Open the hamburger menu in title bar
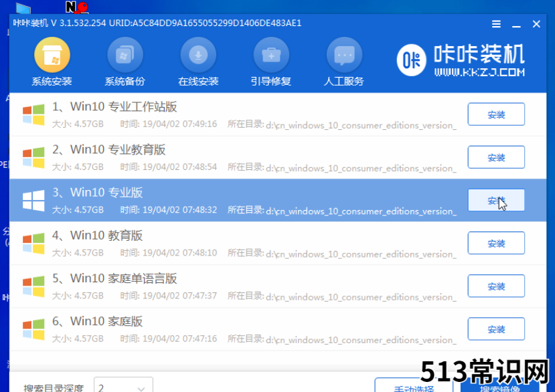The image size is (555, 392). click(x=496, y=23)
